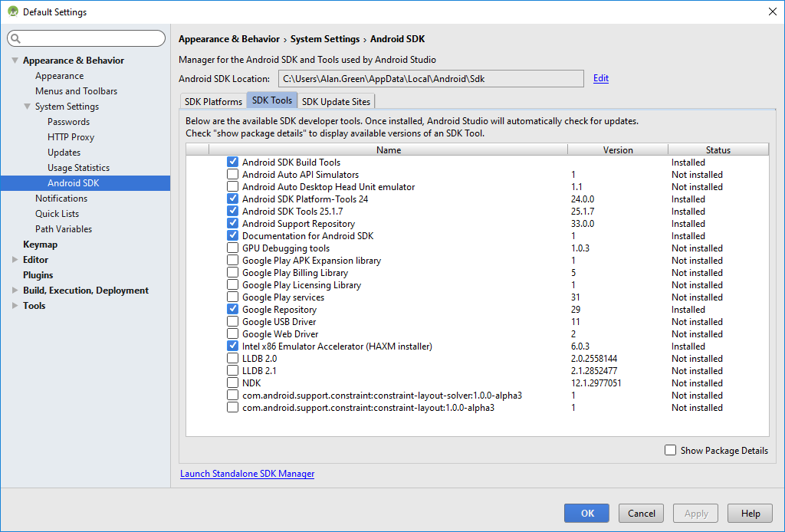Expand the Editor settings section
This screenshot has height=532, width=785.
click(15, 260)
